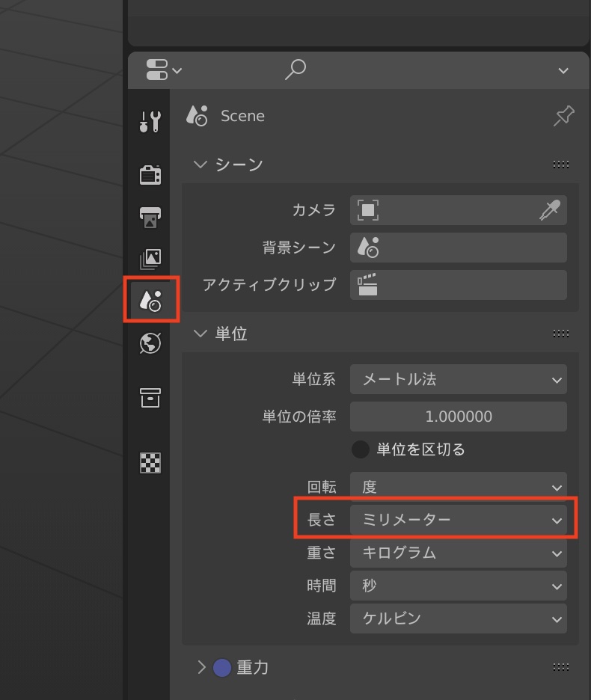The image size is (591, 700).
Task: Open the World properties tab
Action: click(150, 343)
